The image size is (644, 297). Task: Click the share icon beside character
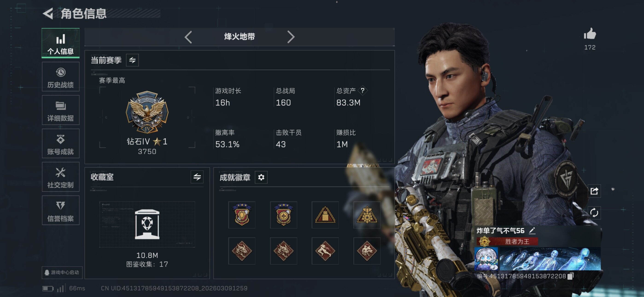(x=594, y=191)
